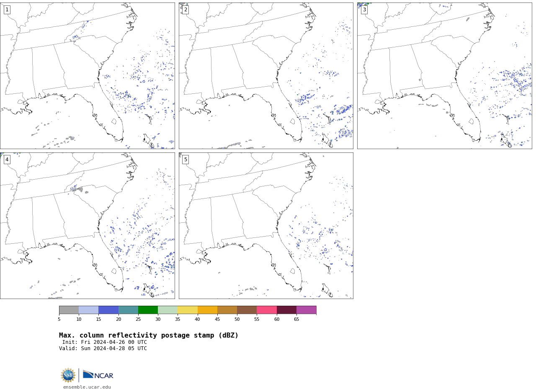
Task: Click the NSF logo icon
Action: pyautogui.click(x=68, y=375)
